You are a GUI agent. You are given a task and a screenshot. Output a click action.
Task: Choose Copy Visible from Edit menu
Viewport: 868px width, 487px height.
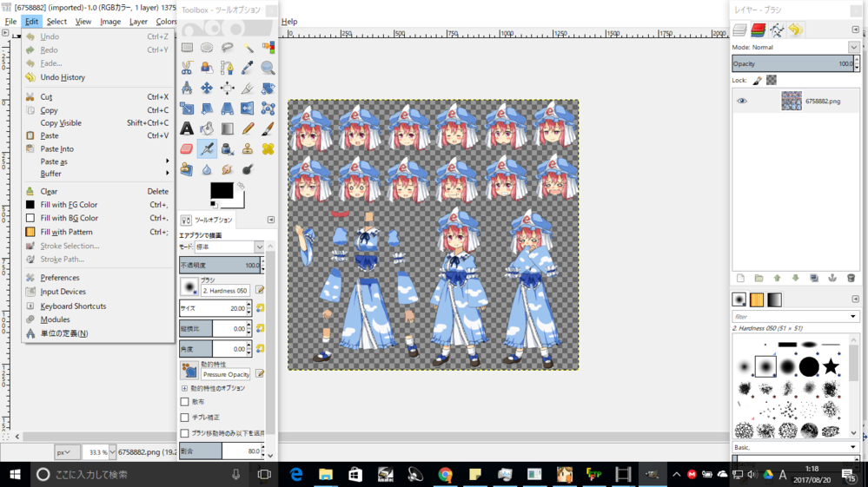point(61,122)
